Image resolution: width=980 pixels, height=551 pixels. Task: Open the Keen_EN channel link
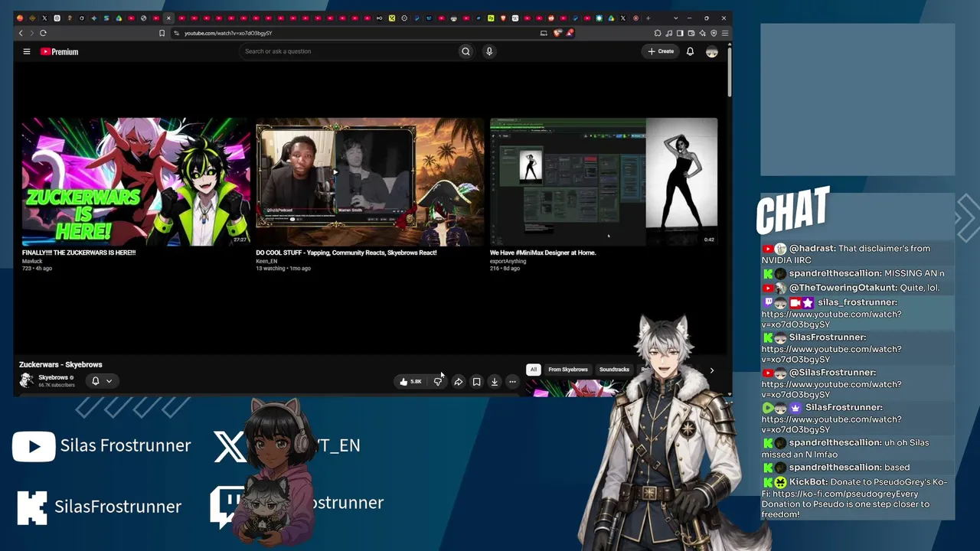pyautogui.click(x=266, y=261)
